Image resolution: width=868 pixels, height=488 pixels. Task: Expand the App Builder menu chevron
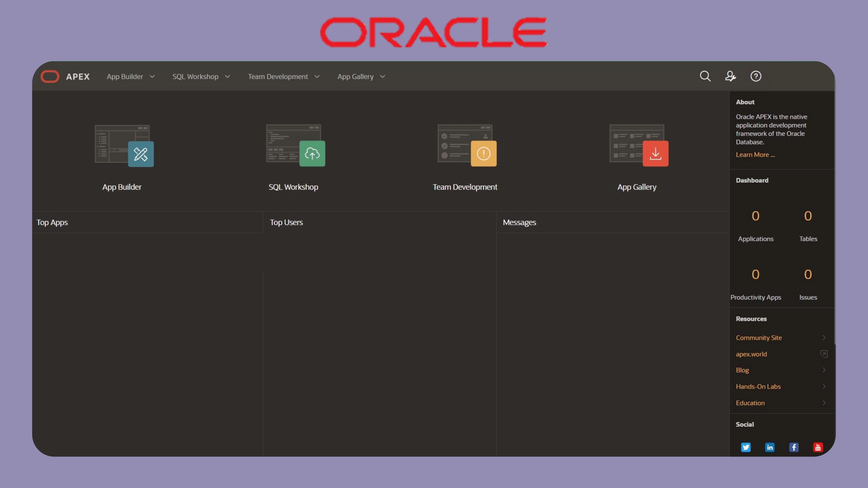[152, 77]
